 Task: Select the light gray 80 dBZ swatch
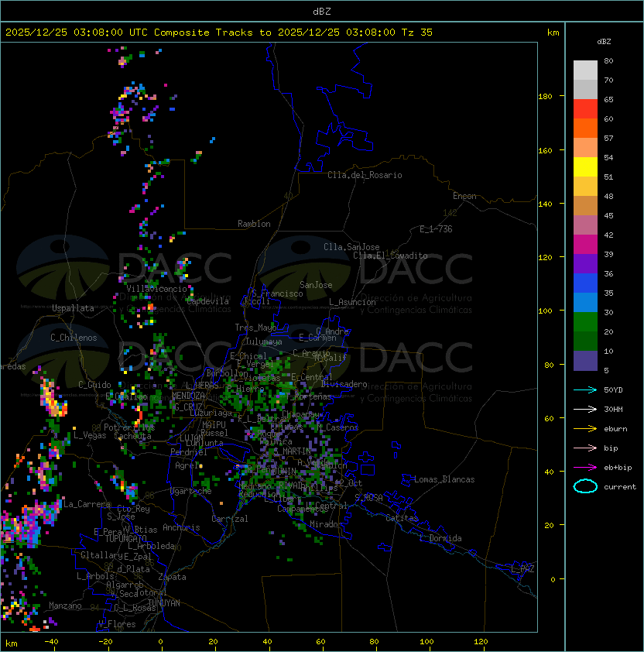(585, 70)
